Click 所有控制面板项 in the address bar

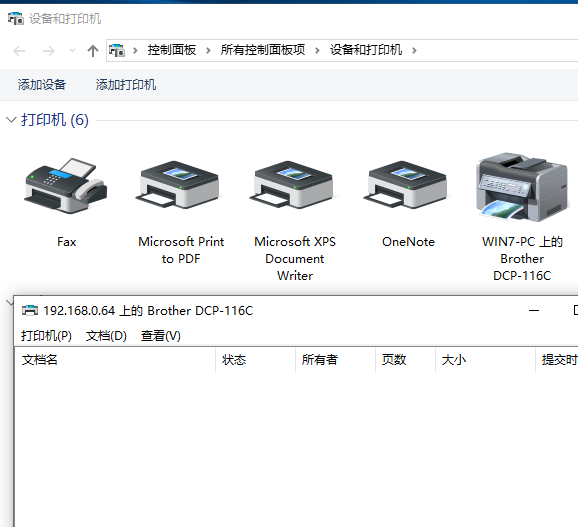click(x=263, y=50)
